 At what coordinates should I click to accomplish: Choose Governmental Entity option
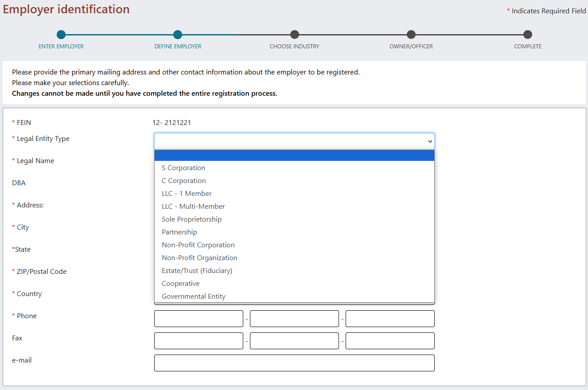pyautogui.click(x=193, y=296)
